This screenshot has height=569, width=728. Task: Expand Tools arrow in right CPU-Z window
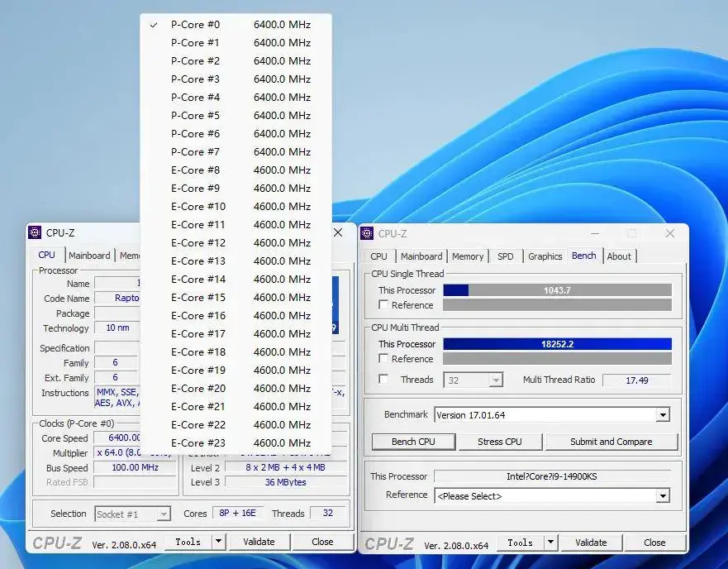click(x=550, y=542)
